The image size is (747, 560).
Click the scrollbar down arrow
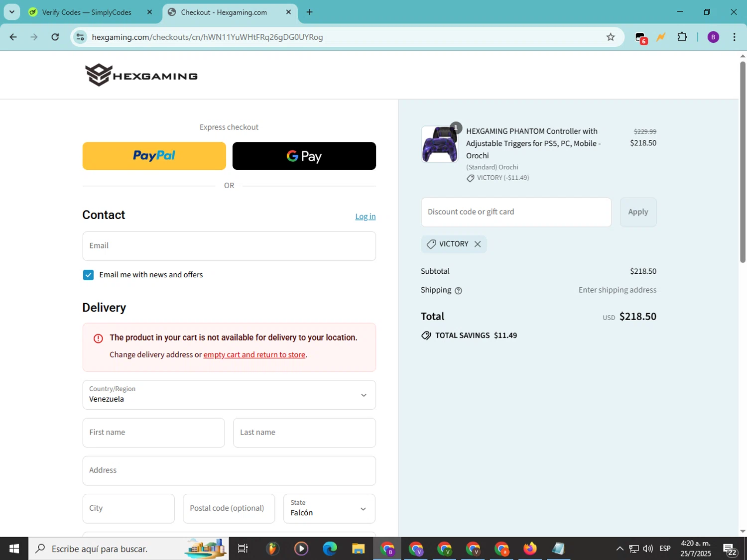[743, 531]
